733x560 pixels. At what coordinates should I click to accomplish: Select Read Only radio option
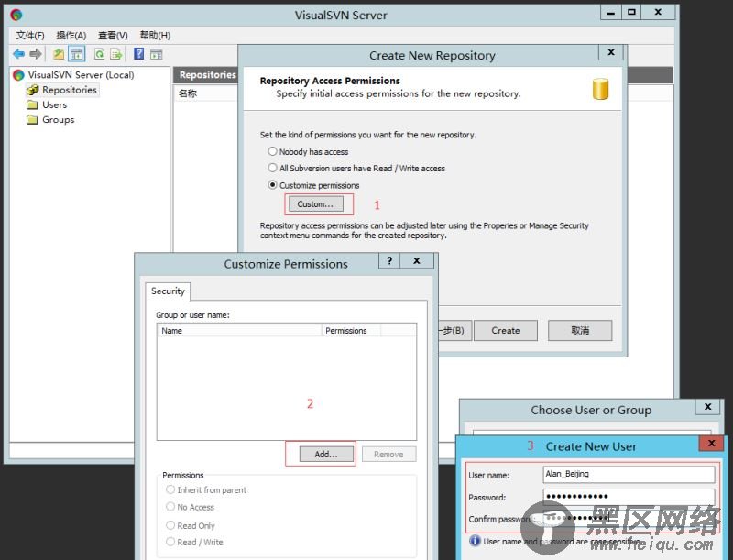(x=170, y=525)
